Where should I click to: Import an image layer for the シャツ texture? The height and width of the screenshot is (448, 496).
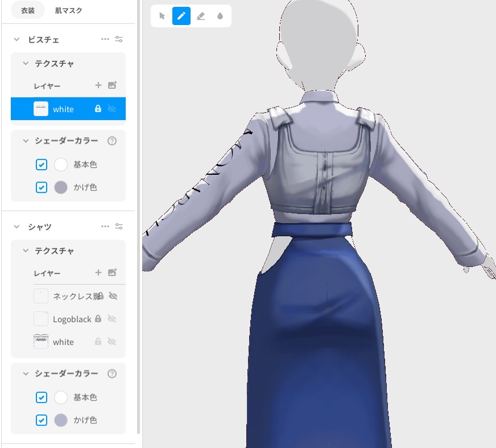click(113, 272)
